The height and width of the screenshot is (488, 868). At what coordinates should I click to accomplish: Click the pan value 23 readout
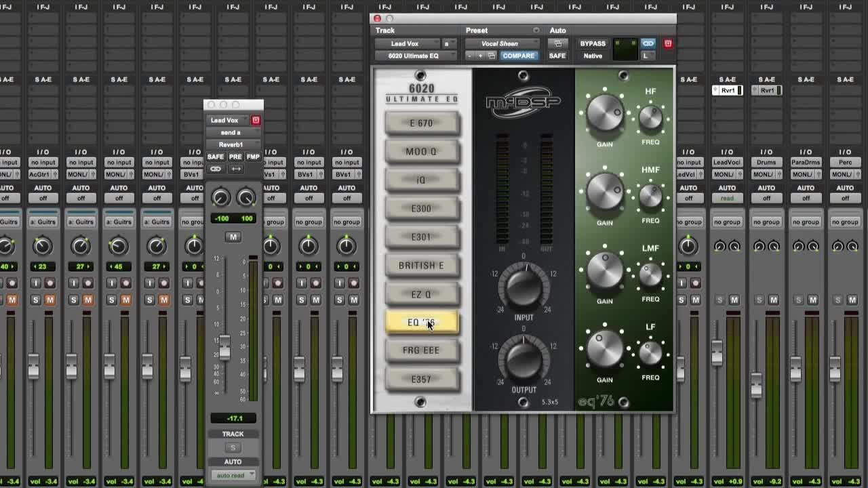42,266
